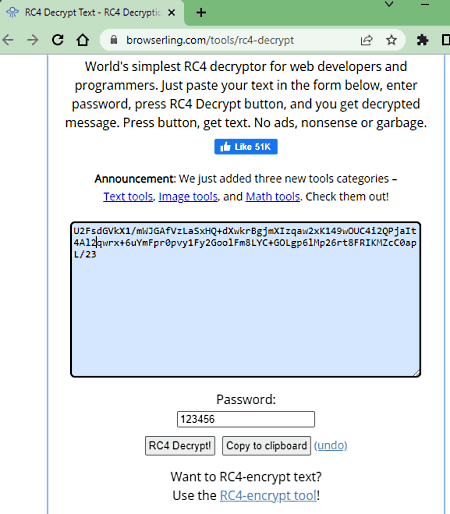View site security lock info
The width and height of the screenshot is (450, 514).
coord(114,40)
